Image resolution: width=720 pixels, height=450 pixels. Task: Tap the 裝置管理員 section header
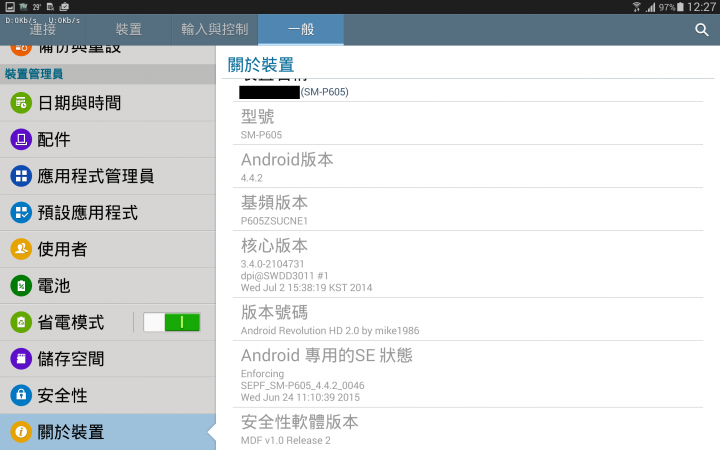(x=107, y=74)
